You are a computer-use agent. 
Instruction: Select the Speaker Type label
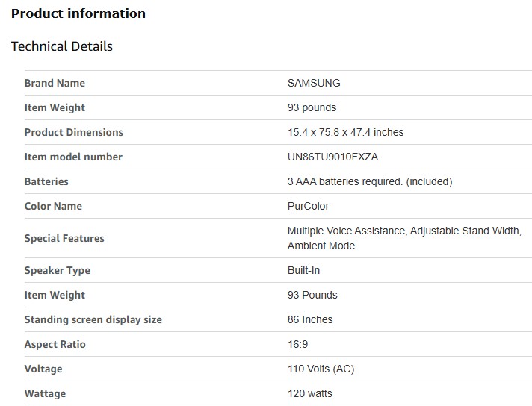tap(57, 270)
